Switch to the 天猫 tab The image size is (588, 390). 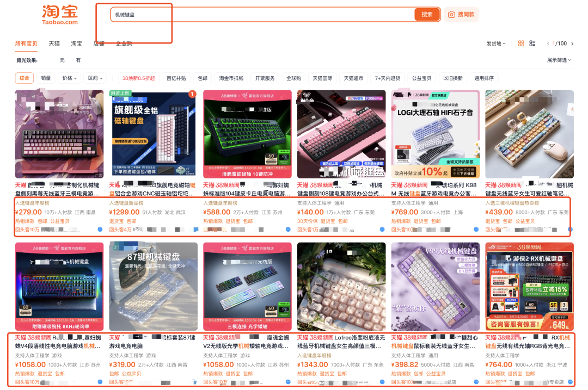[x=54, y=44]
